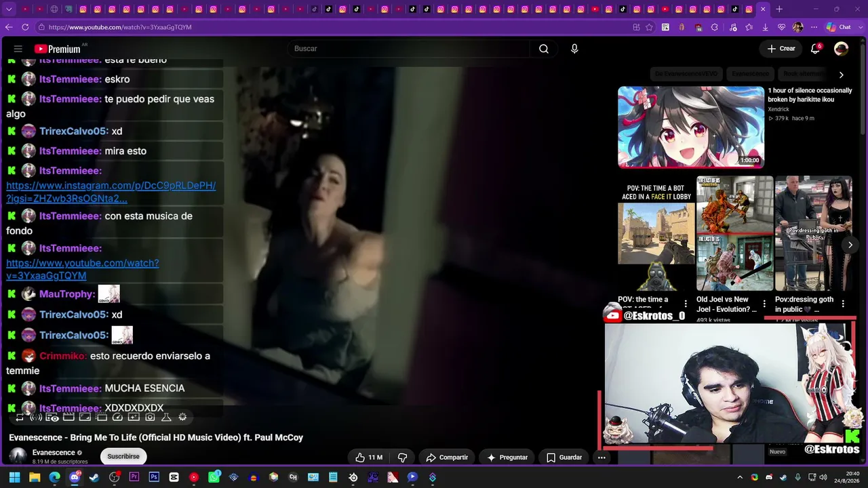Open the Windows Start menu

(14, 477)
